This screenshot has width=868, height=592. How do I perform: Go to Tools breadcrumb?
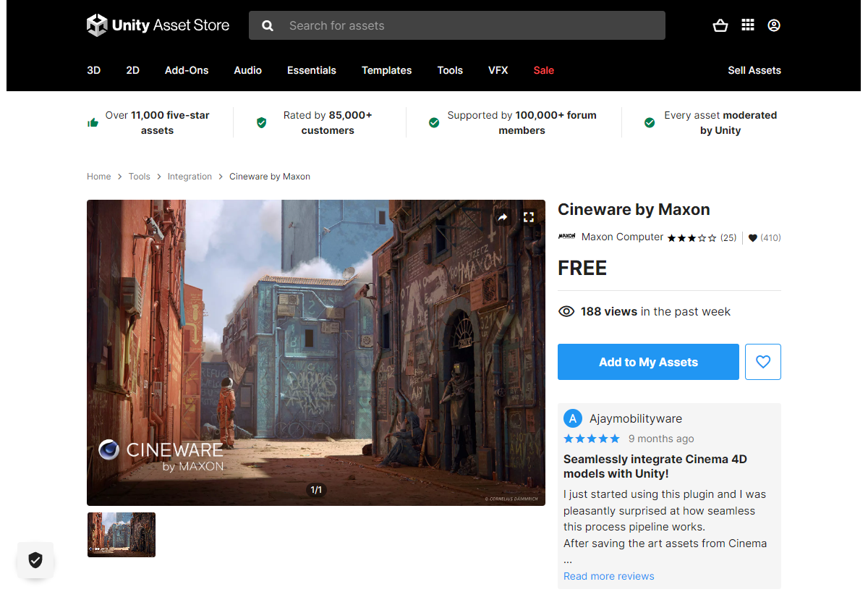click(140, 177)
